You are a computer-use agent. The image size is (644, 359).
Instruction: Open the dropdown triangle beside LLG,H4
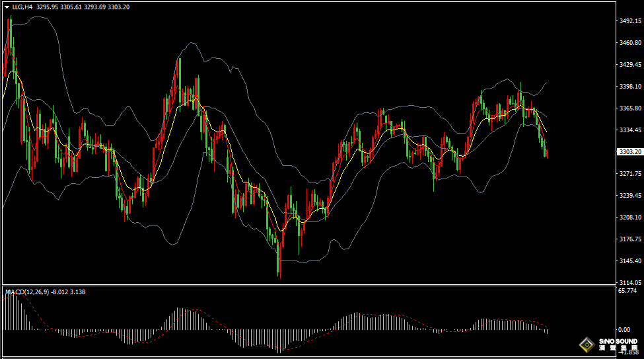pos(7,7)
